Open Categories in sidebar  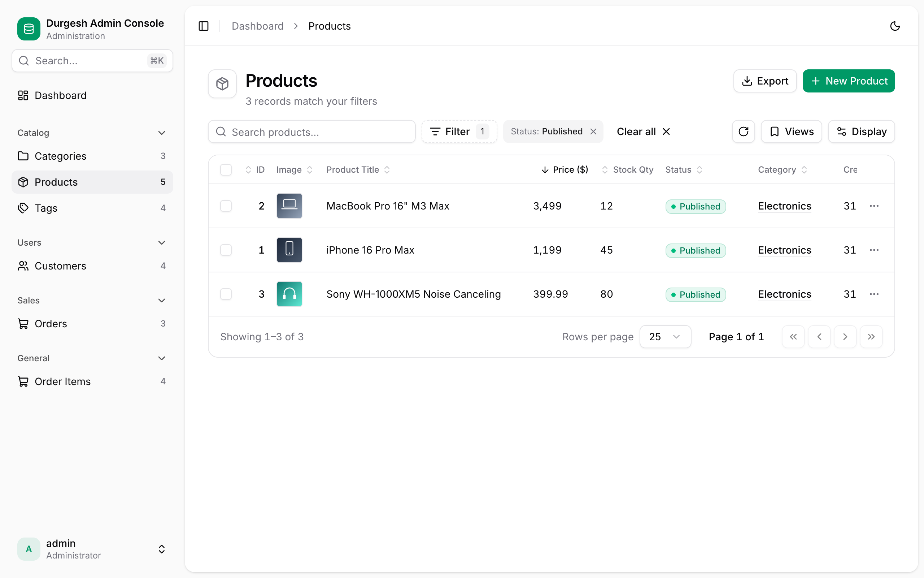point(92,156)
